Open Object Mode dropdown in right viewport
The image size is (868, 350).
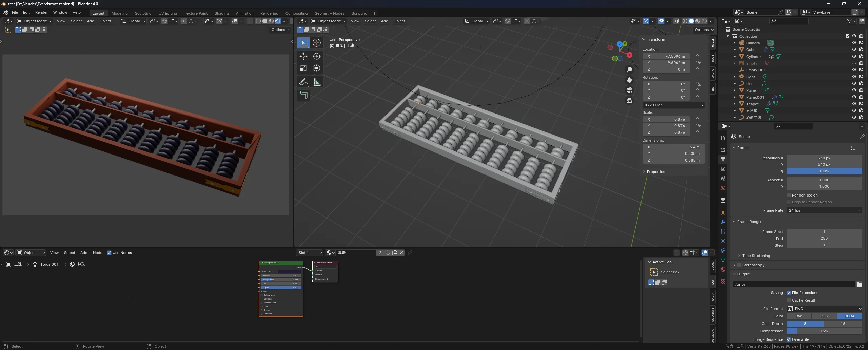click(329, 21)
